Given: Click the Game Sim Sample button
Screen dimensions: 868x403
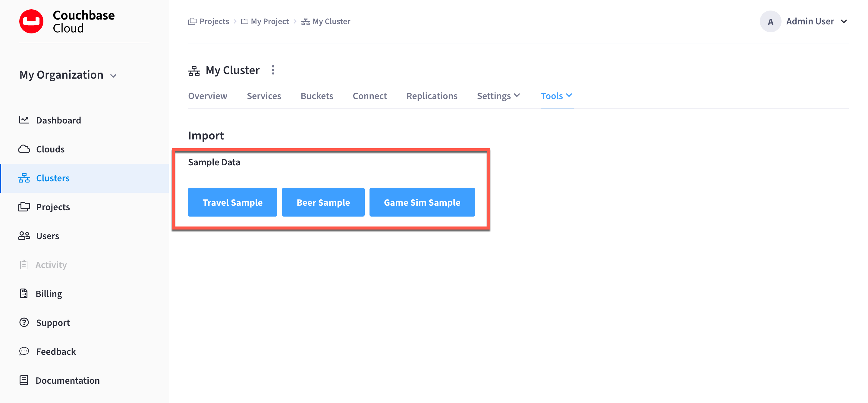Looking at the screenshot, I should [x=422, y=201].
